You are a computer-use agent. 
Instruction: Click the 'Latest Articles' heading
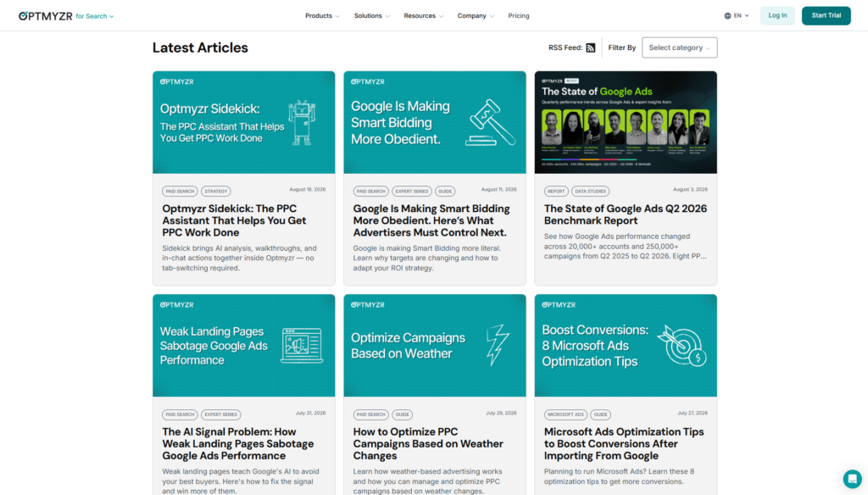tap(200, 47)
